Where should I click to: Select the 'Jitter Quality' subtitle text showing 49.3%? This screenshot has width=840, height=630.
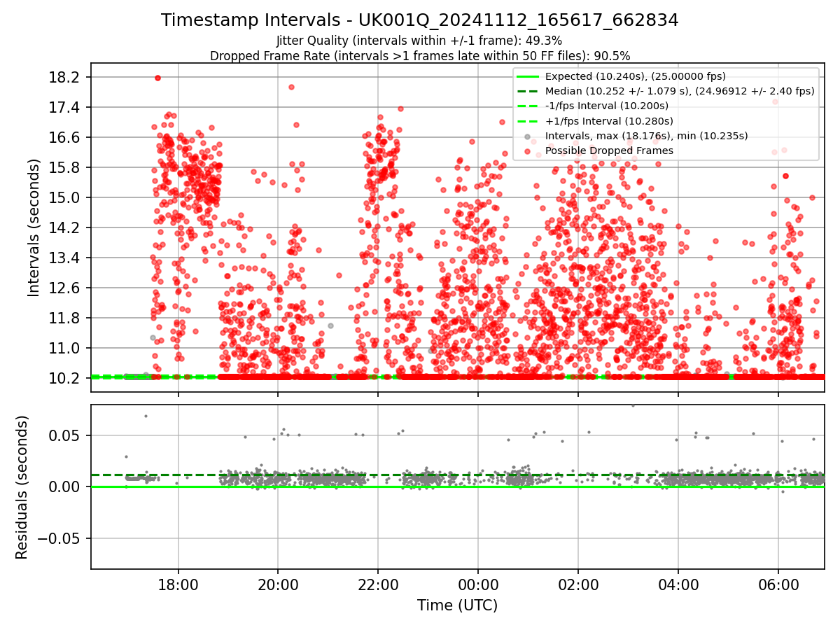(x=419, y=41)
